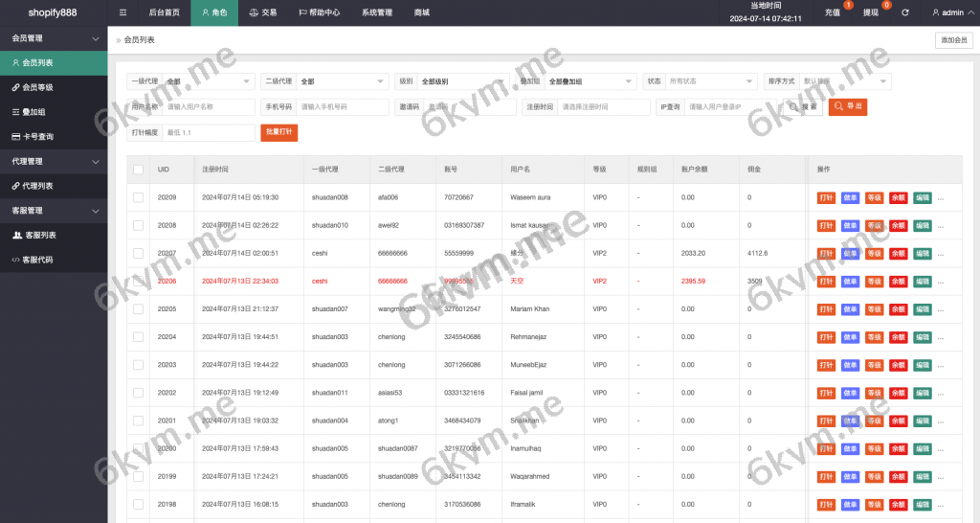Open 卡号查询 in the sidebar
The image size is (980, 523).
[x=37, y=137]
